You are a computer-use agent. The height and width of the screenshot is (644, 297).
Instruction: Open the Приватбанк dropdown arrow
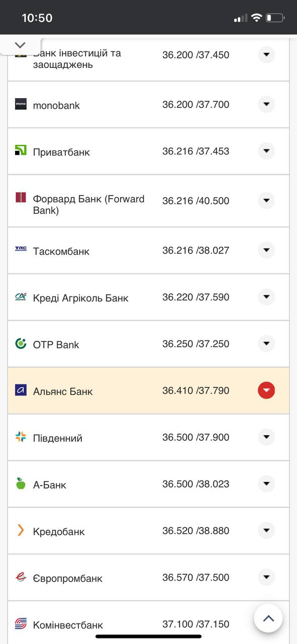click(266, 151)
